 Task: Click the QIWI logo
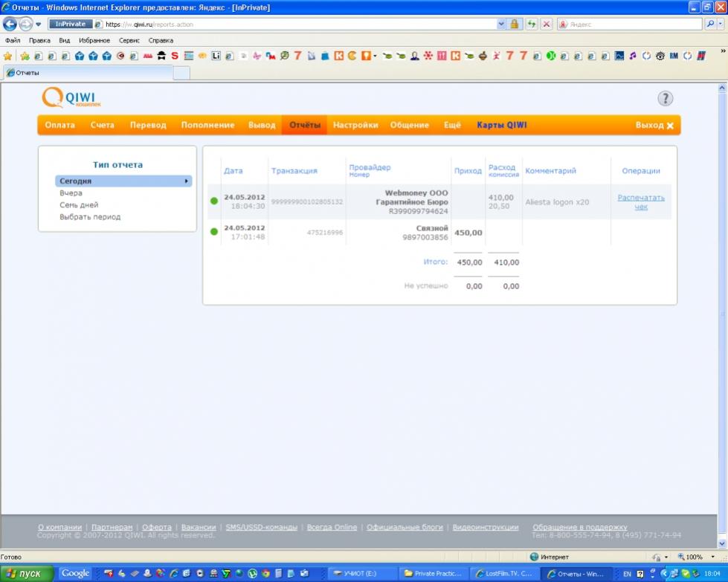click(71, 98)
